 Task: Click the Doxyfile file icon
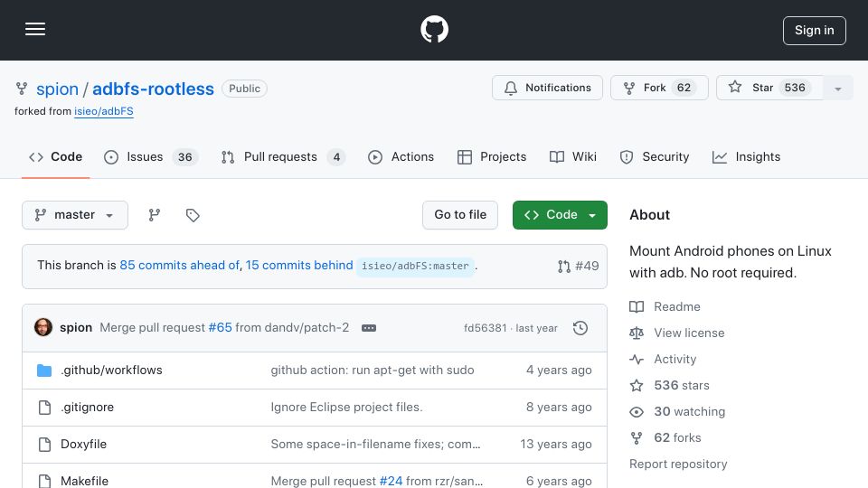[45, 445]
